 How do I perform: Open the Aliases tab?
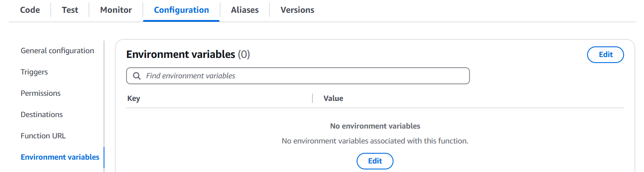pyautogui.click(x=245, y=10)
